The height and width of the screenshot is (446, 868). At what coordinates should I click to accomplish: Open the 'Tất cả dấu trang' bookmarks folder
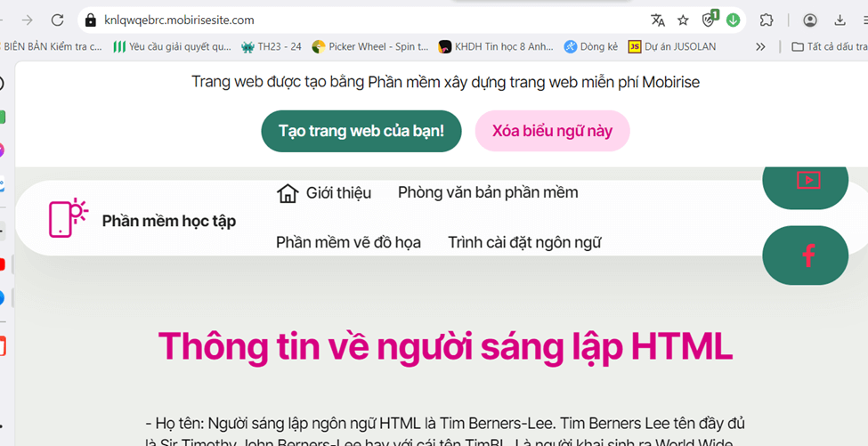[x=828, y=46]
